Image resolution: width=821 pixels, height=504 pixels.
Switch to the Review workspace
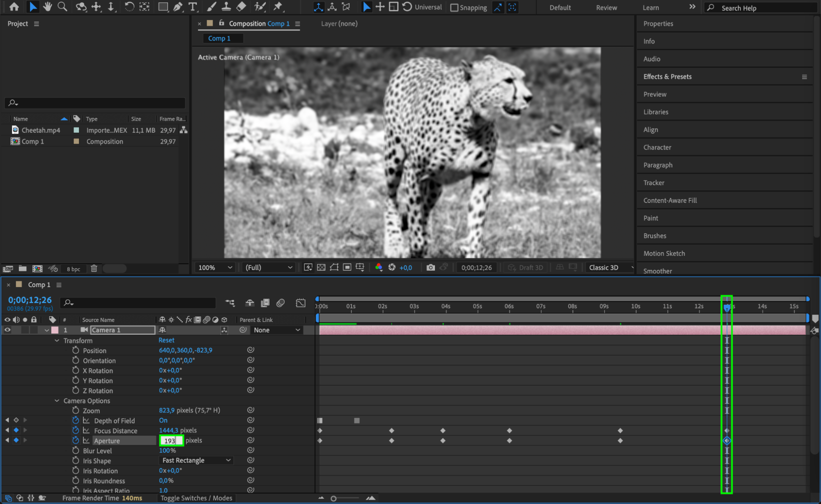606,7
